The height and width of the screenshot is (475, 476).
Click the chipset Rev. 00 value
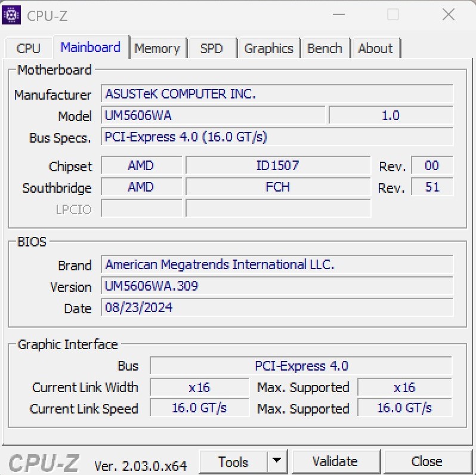click(432, 165)
